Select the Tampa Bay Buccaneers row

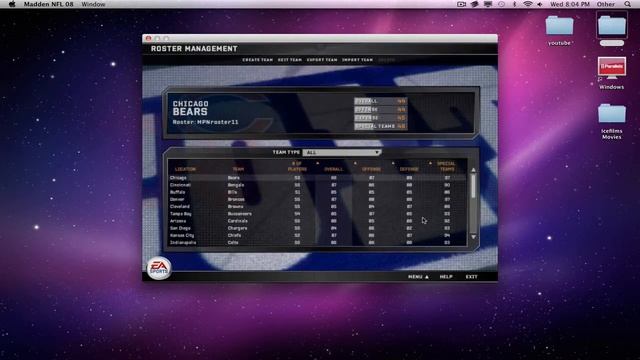[317, 213]
